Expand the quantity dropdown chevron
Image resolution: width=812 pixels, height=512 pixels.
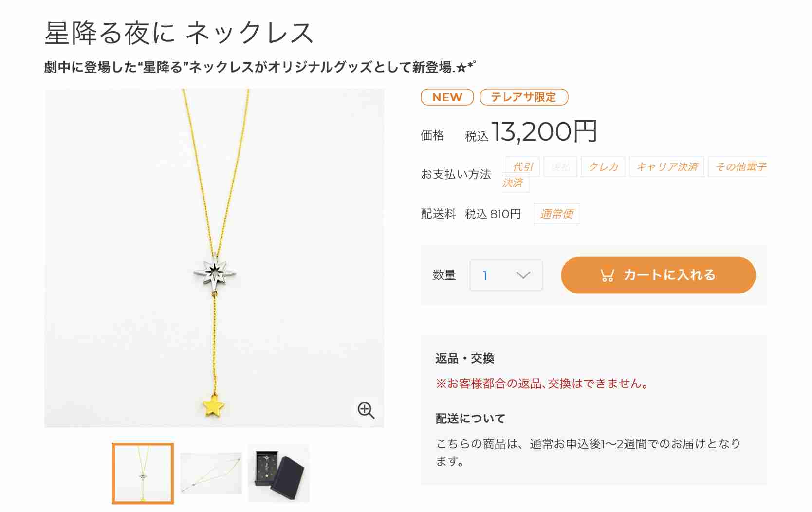pyautogui.click(x=523, y=275)
